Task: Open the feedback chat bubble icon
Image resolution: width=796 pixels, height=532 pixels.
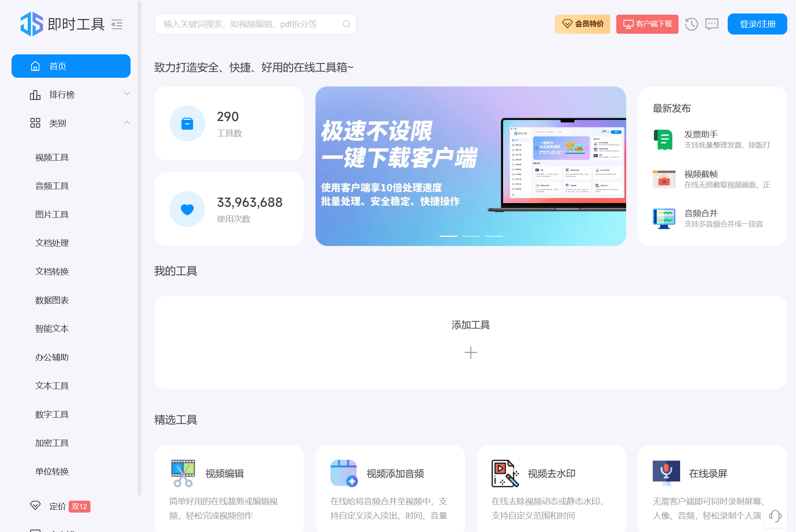Action: click(711, 24)
